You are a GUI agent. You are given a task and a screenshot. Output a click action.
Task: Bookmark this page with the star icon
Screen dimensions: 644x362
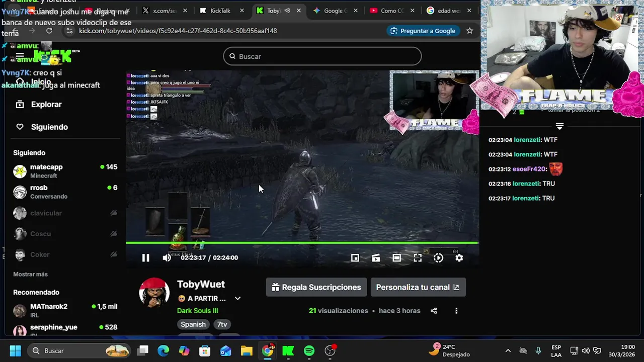click(469, 31)
